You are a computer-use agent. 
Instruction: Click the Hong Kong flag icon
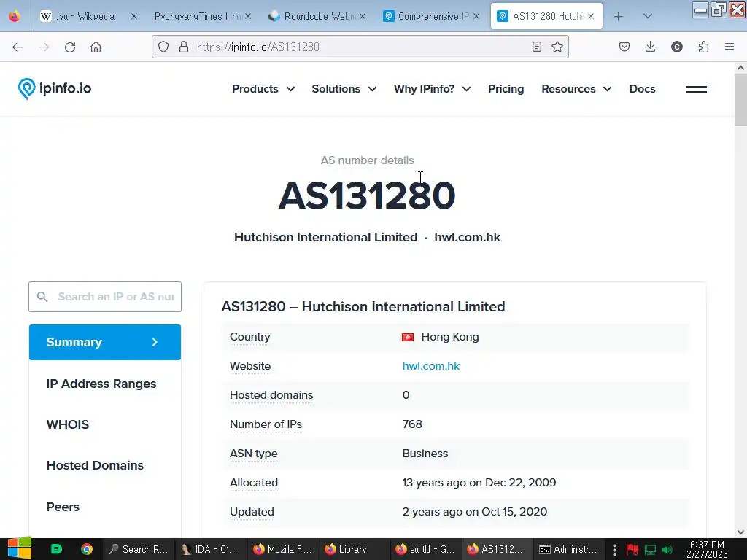point(408,337)
